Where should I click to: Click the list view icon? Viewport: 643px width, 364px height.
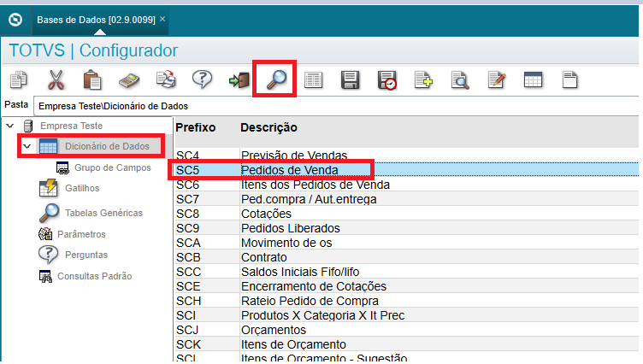313,80
